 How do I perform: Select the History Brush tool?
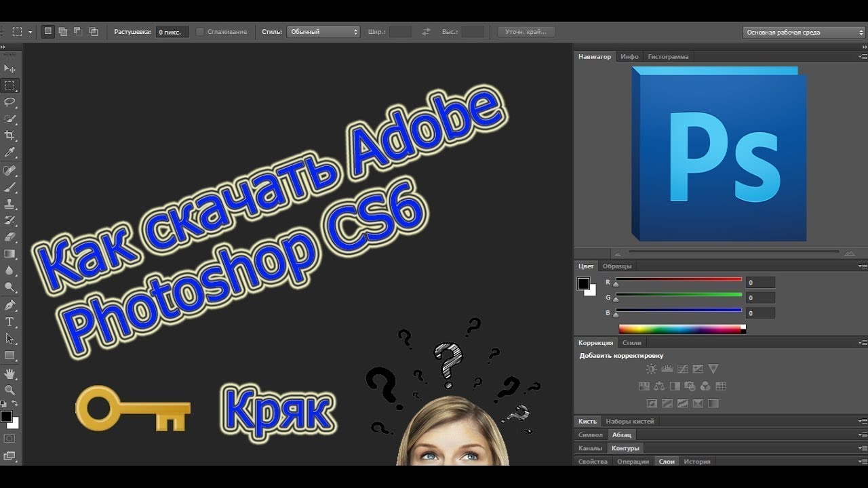click(x=9, y=221)
